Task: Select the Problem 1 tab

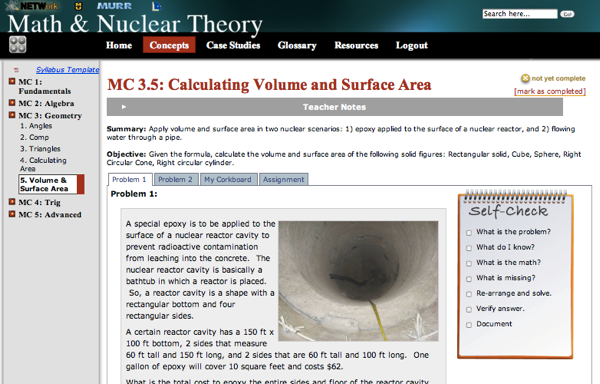Action: [x=130, y=179]
